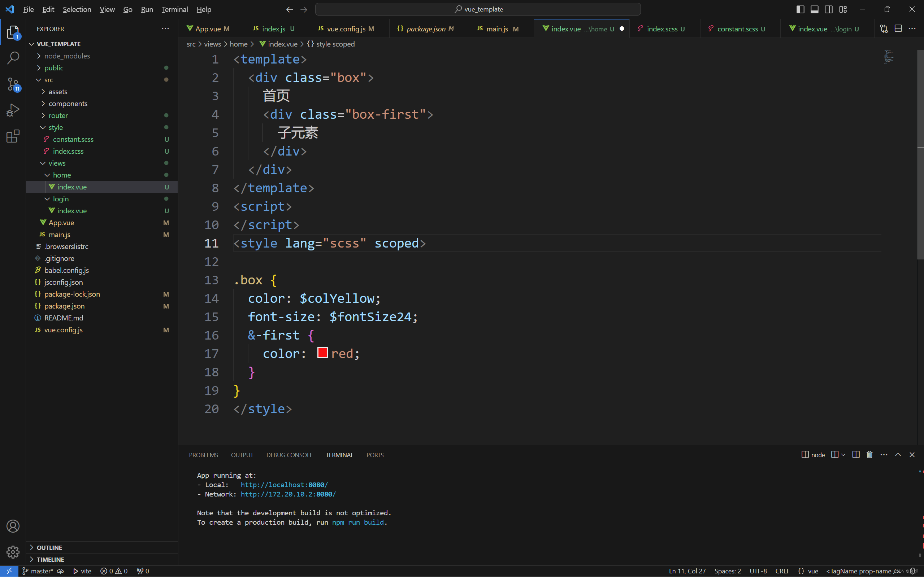Kill terminal with the trash icon

click(869, 455)
